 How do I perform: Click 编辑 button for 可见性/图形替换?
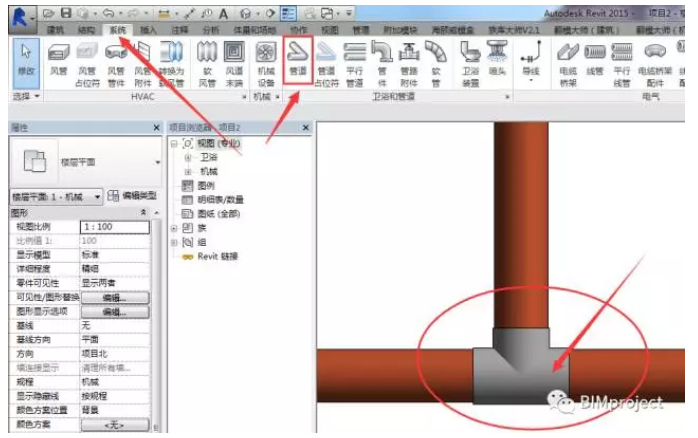(x=115, y=298)
